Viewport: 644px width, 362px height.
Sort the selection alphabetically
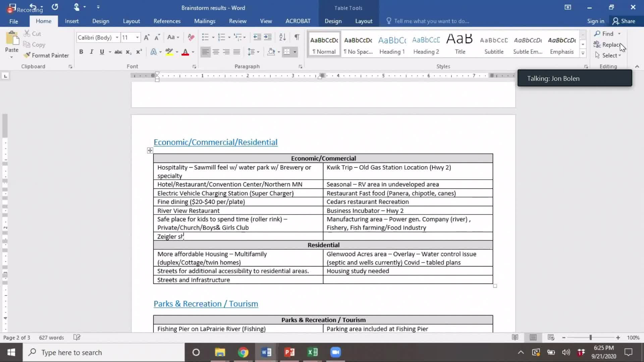pos(282,37)
